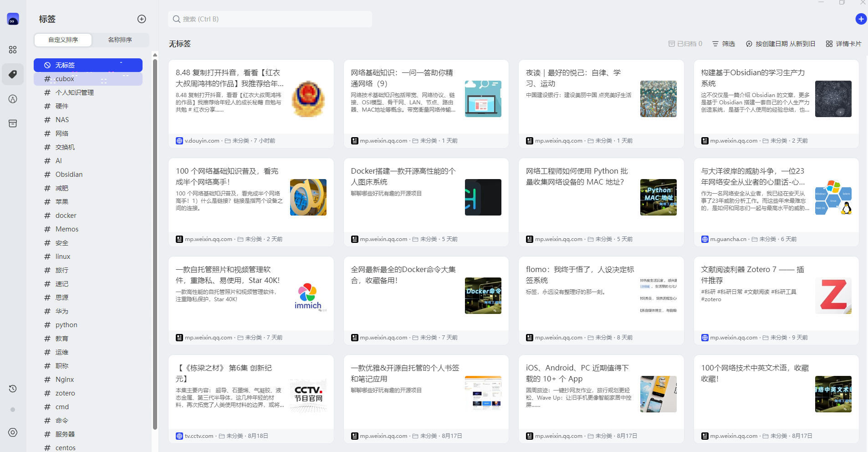Click the tag list vertical scrollbar

155,241
